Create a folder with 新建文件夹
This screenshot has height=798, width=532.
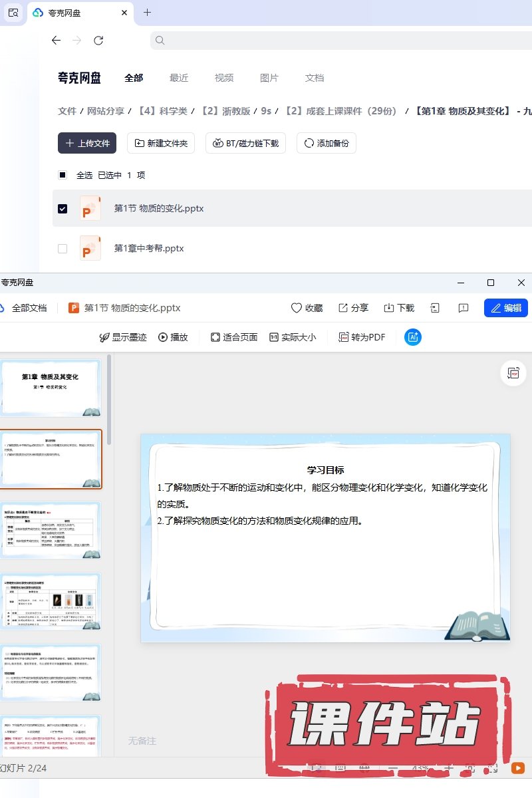[x=161, y=143]
